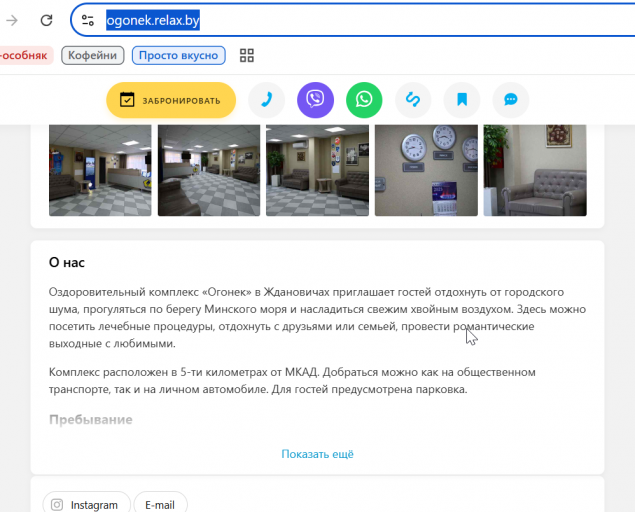
Task: Open the bookmarks grid apps icon
Action: (247, 55)
